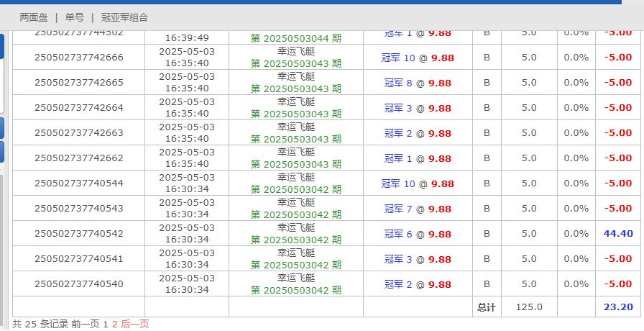Viewport: 644px width, 331px height.
Task: Click order number 250502737742662
Action: 78,158
